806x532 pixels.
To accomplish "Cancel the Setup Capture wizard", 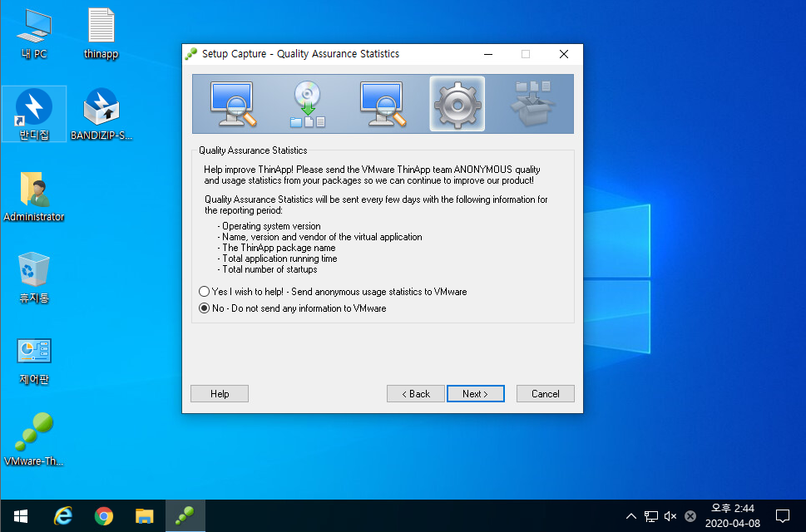I will click(x=546, y=394).
